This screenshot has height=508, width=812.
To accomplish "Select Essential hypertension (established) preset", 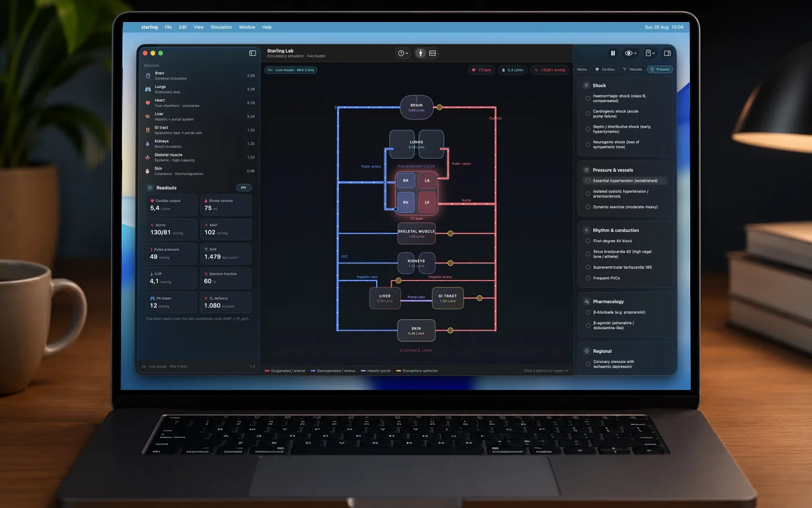I will coord(625,181).
